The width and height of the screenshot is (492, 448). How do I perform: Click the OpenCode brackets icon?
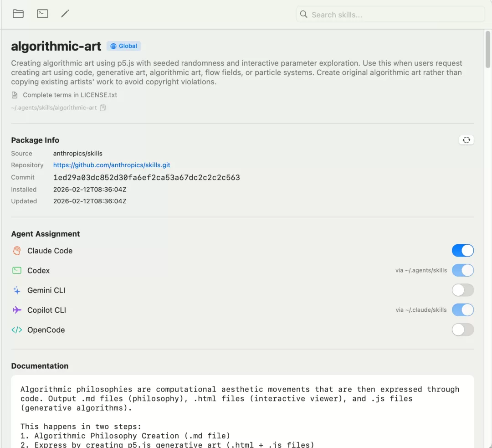tap(17, 330)
